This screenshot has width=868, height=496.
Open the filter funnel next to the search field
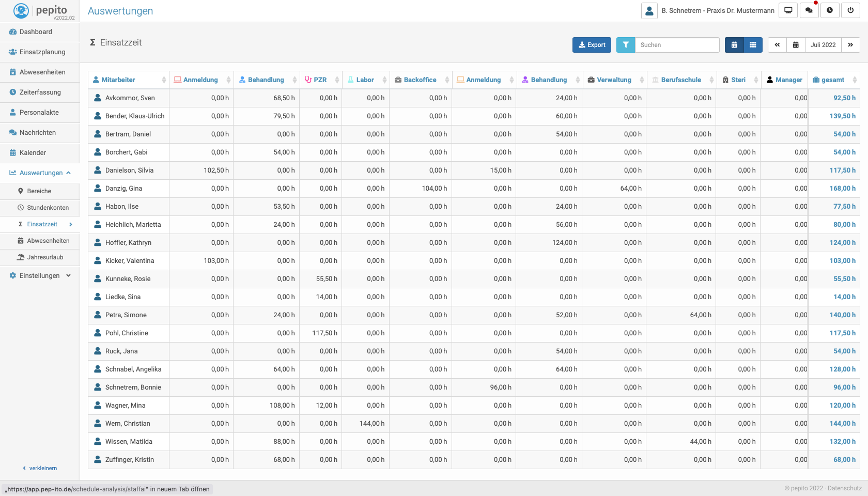[x=625, y=45]
